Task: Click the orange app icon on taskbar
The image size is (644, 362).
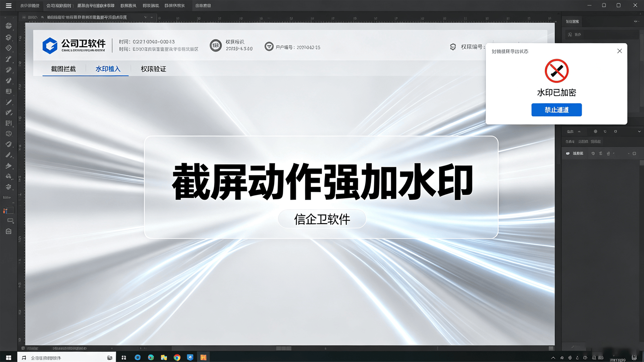Action: 203,358
